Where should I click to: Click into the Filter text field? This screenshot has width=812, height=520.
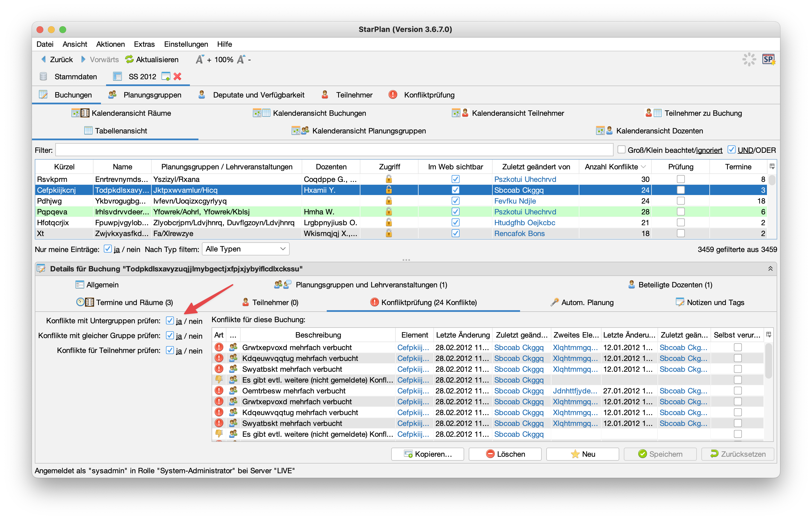[334, 150]
